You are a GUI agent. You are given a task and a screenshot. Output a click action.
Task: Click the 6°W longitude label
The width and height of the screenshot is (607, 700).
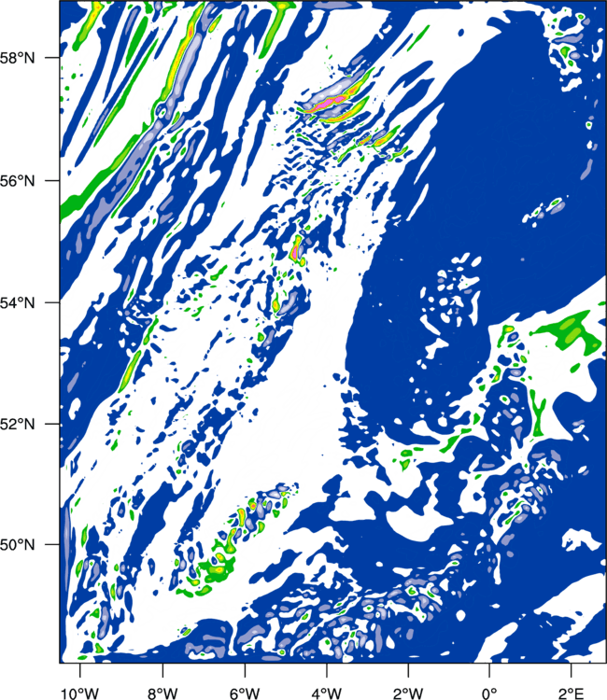click(245, 693)
